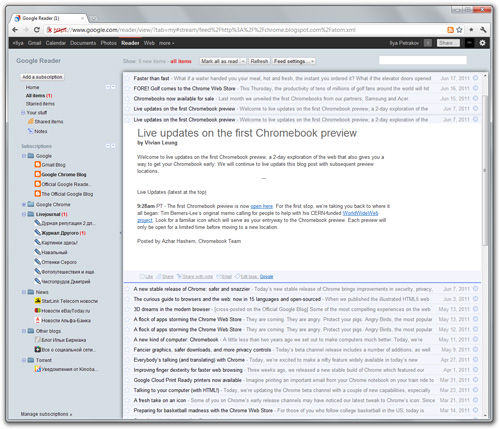This screenshot has height=429, width=500.
Task: Click Журнал Другого feed icon
Action: pyautogui.click(x=38, y=232)
